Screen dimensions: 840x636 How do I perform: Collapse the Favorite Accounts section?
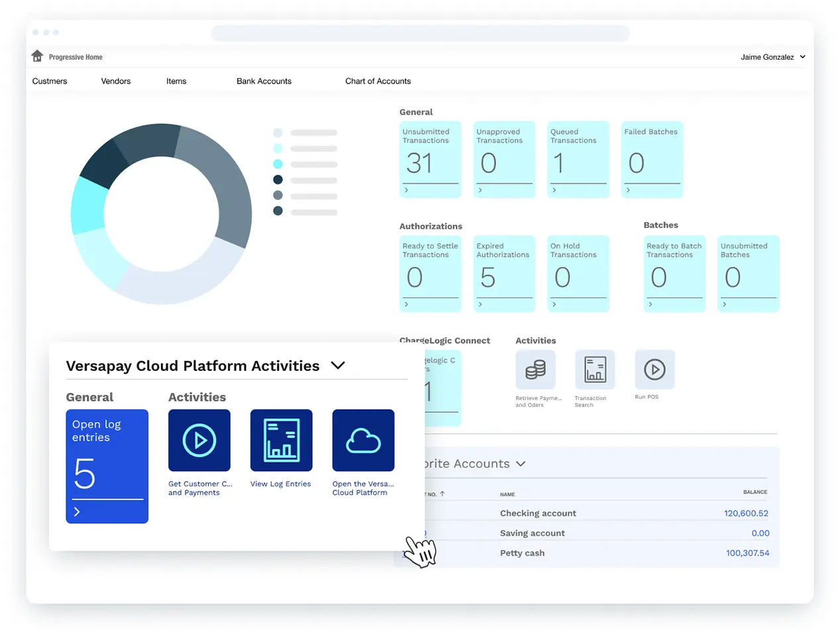(521, 464)
